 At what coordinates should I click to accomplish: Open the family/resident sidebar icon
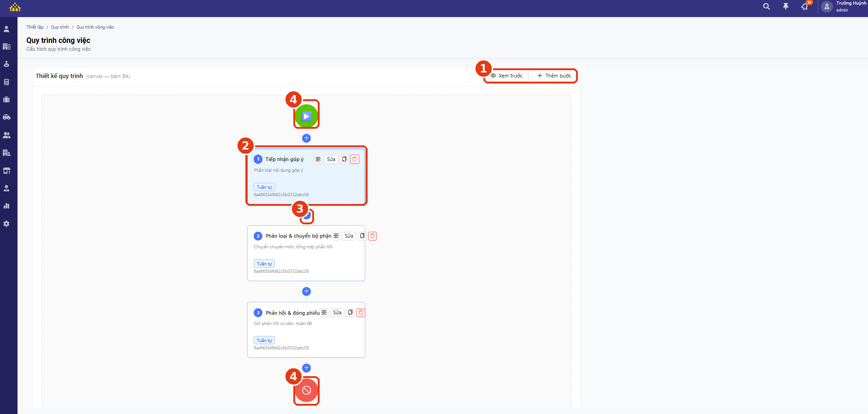[x=6, y=64]
